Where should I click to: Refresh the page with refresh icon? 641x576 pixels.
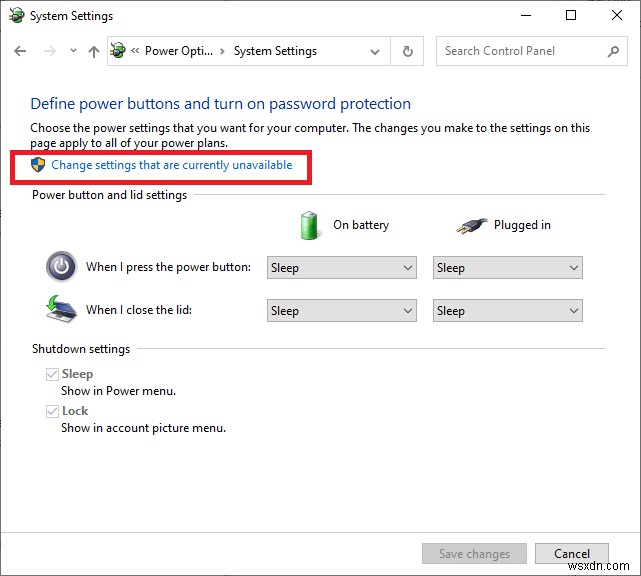(408, 51)
